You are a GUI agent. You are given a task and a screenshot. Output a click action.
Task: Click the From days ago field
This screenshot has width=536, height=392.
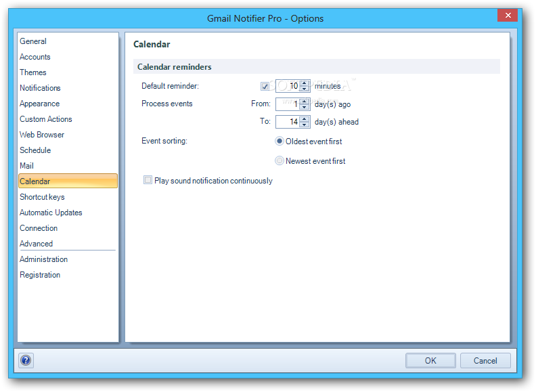pos(288,104)
